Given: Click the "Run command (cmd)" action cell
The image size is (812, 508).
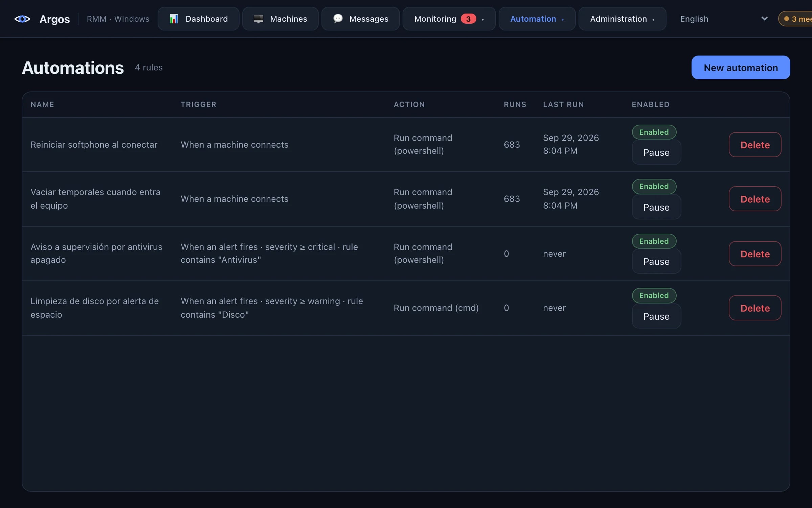Looking at the screenshot, I should point(436,308).
